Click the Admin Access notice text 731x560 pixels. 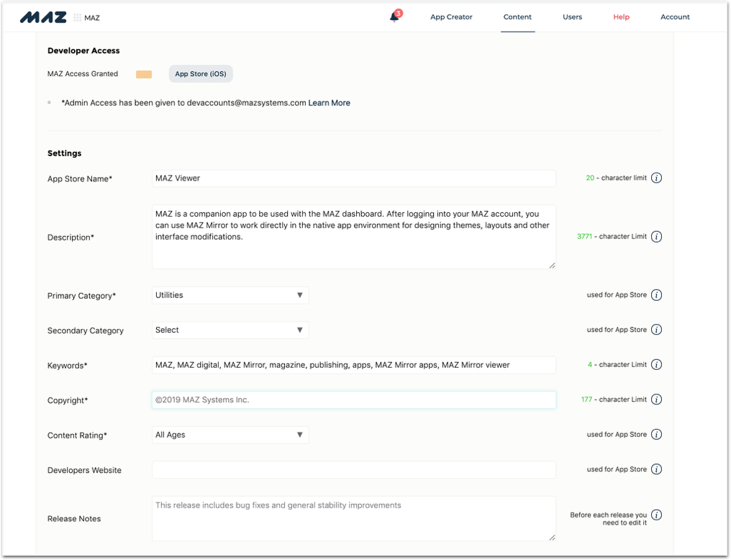[x=183, y=103]
